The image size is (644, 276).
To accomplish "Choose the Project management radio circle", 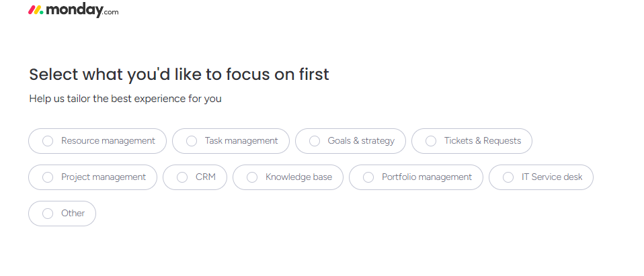I will coord(48,177).
